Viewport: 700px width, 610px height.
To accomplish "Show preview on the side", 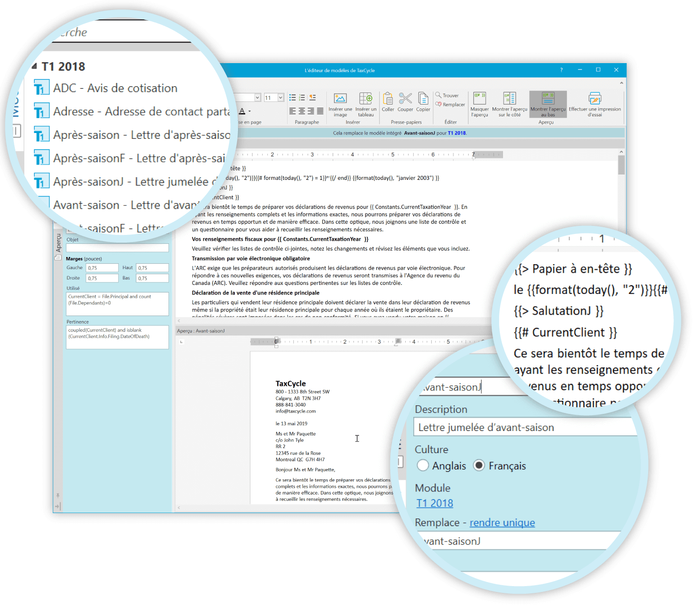I will (510, 105).
